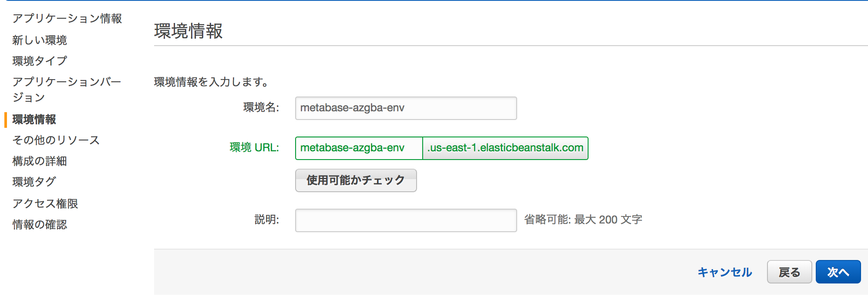Open 構成の詳細 in sidebar
This screenshot has height=300, width=868.
click(40, 161)
